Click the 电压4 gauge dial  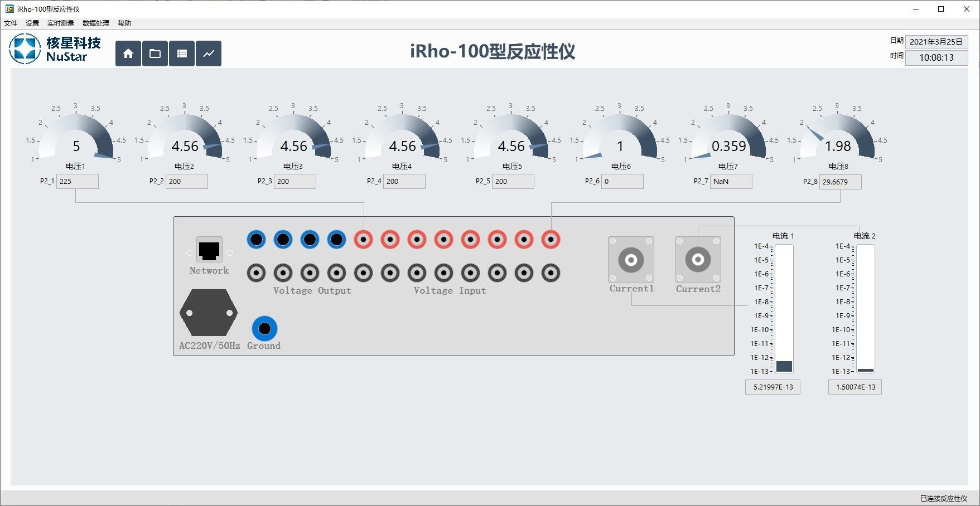point(402,137)
